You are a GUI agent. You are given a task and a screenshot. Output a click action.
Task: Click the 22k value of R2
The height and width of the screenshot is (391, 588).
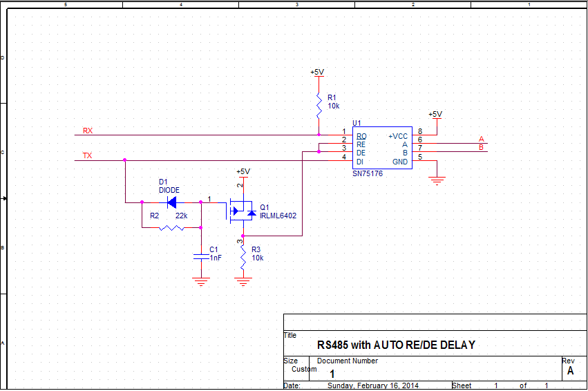click(x=182, y=216)
